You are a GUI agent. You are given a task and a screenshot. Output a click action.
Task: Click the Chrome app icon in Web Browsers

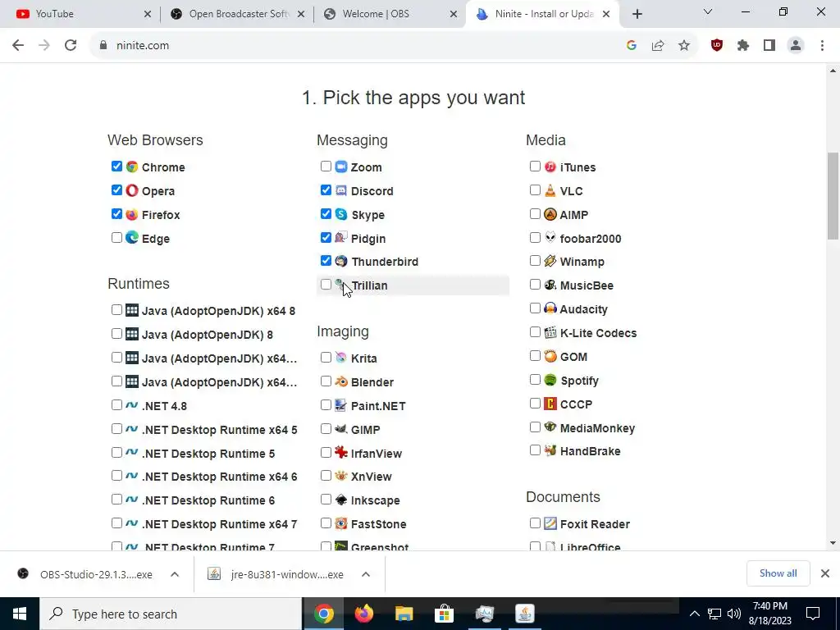click(132, 167)
